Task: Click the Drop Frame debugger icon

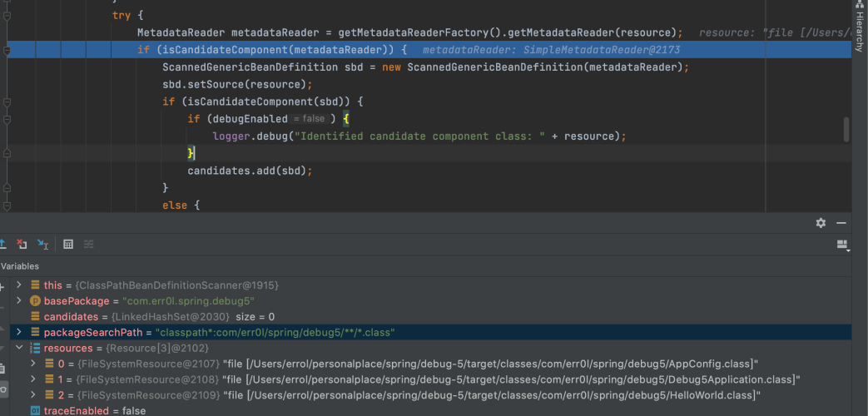Action: (22, 245)
